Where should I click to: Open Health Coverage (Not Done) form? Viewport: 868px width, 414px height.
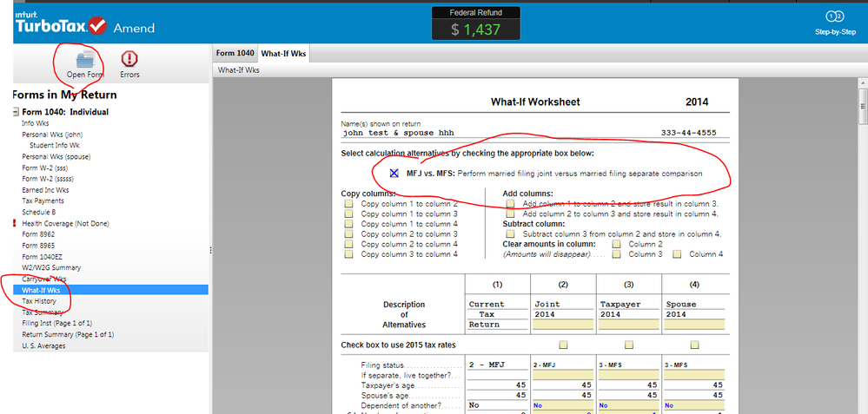pos(65,223)
